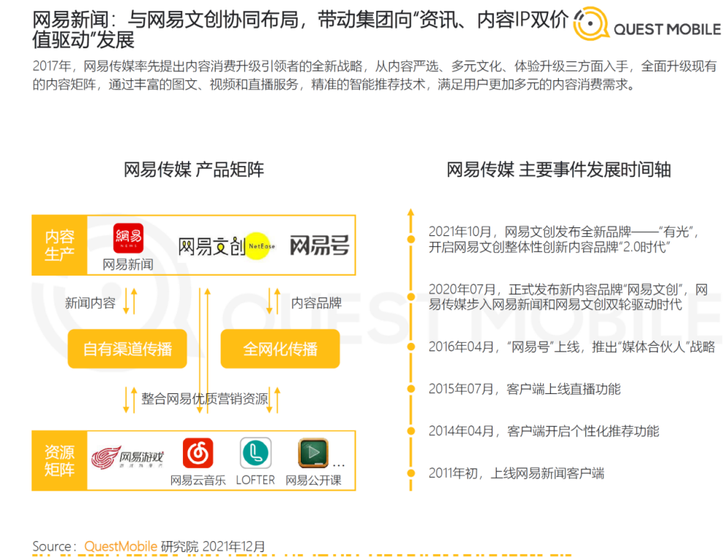
Task: Open the NetEase Cloud Music icon
Action: point(198,453)
